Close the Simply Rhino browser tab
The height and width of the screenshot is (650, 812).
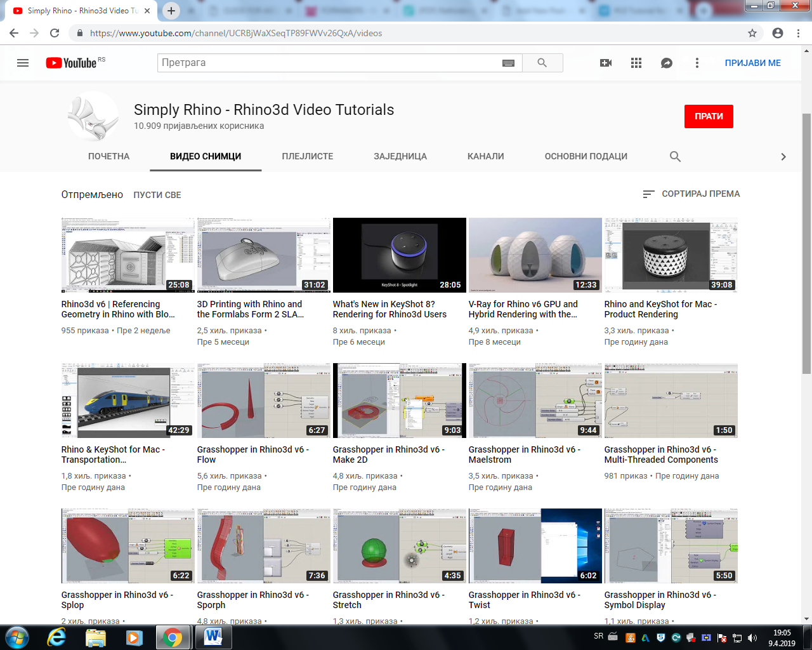[x=147, y=11]
